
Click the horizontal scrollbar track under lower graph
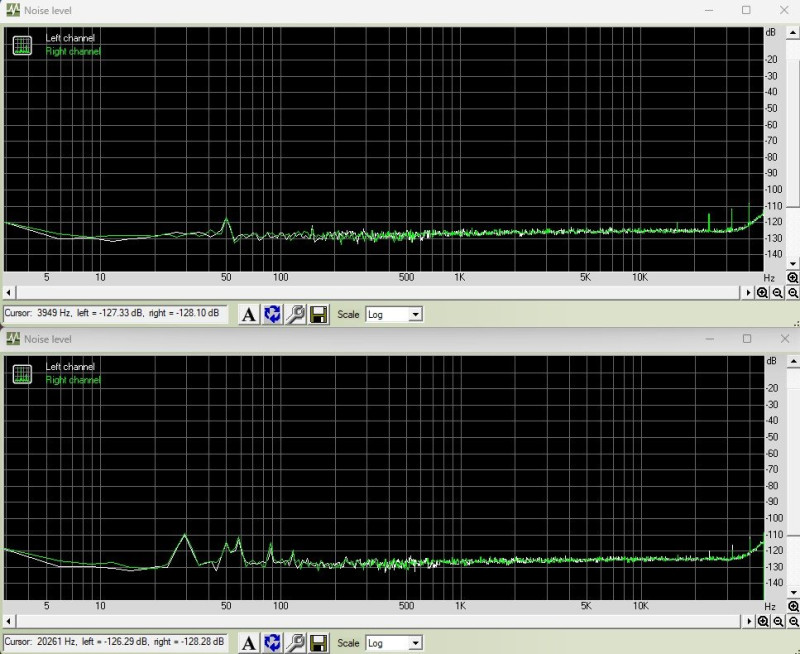pos(378,621)
